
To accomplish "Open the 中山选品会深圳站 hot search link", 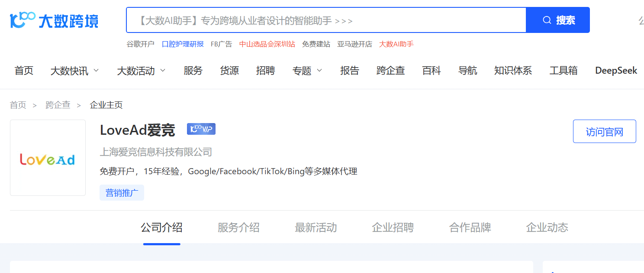I will tap(267, 44).
